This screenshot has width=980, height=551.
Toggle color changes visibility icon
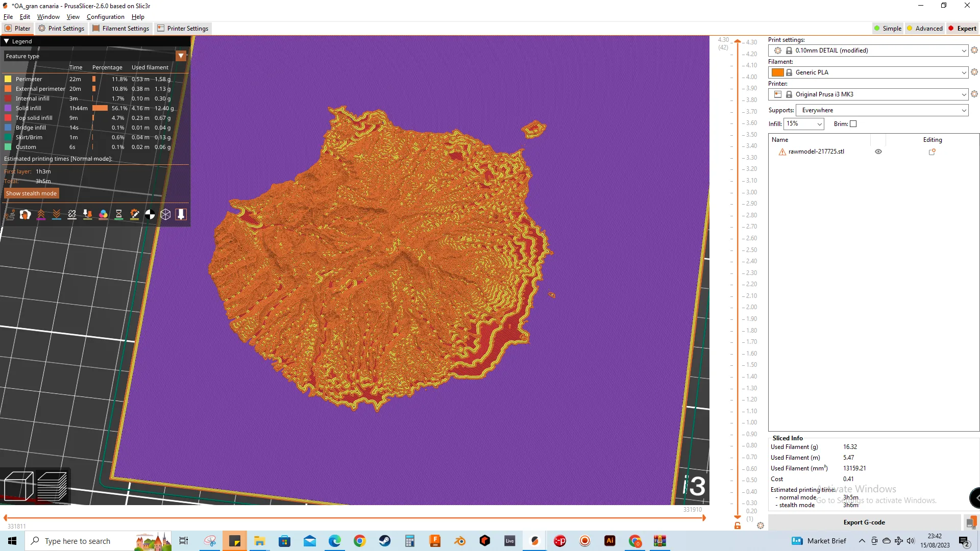tap(103, 215)
